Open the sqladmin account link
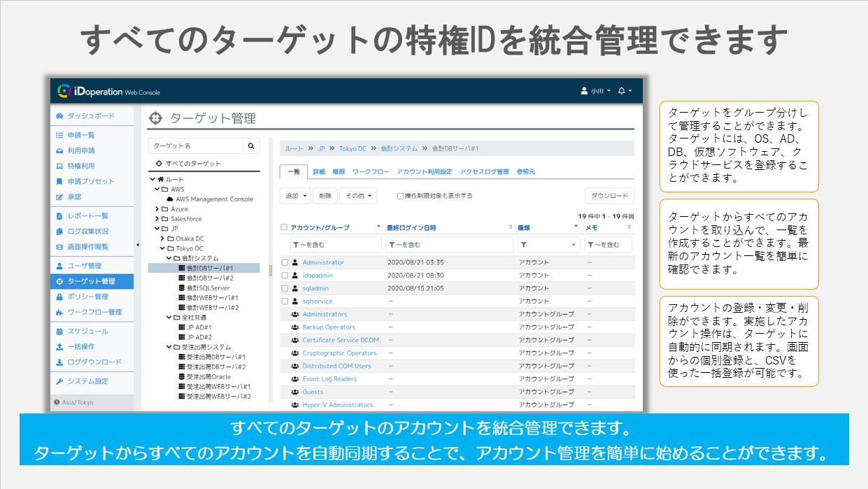 pos(315,288)
